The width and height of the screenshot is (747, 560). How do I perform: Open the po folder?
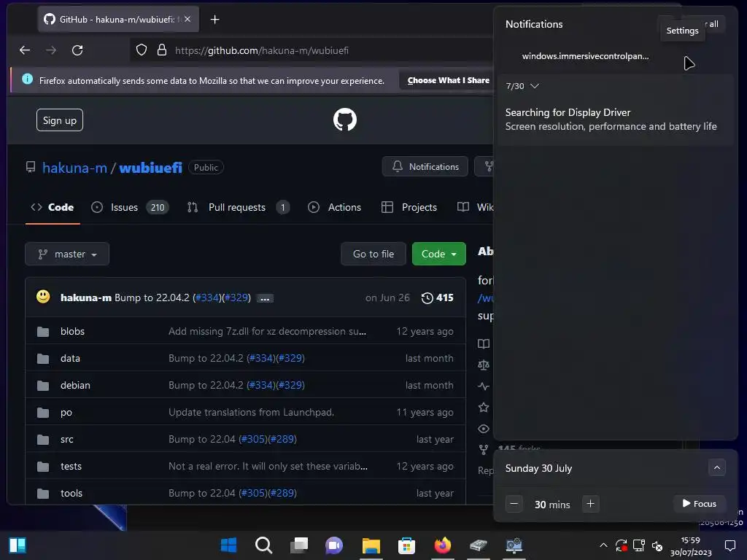pyautogui.click(x=66, y=413)
